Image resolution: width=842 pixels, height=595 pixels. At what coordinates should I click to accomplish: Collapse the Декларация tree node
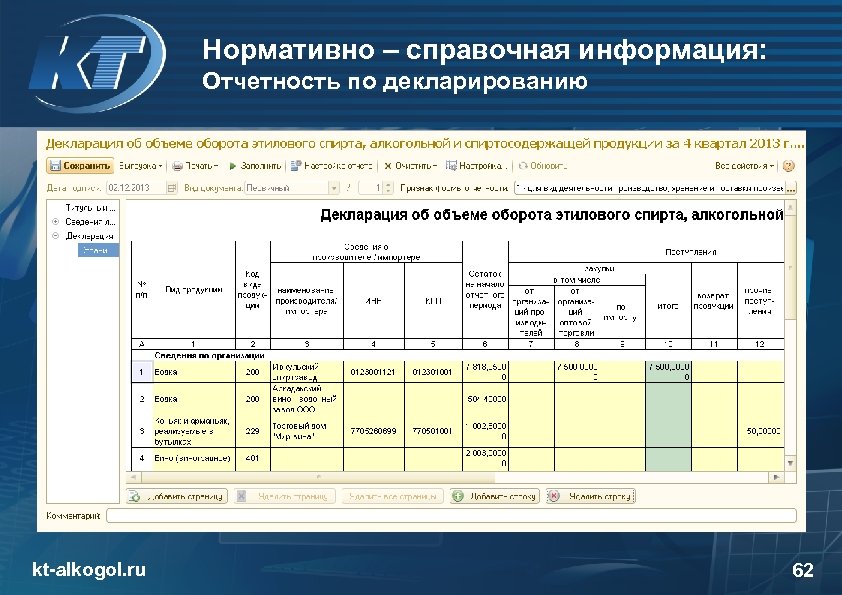(x=55, y=236)
